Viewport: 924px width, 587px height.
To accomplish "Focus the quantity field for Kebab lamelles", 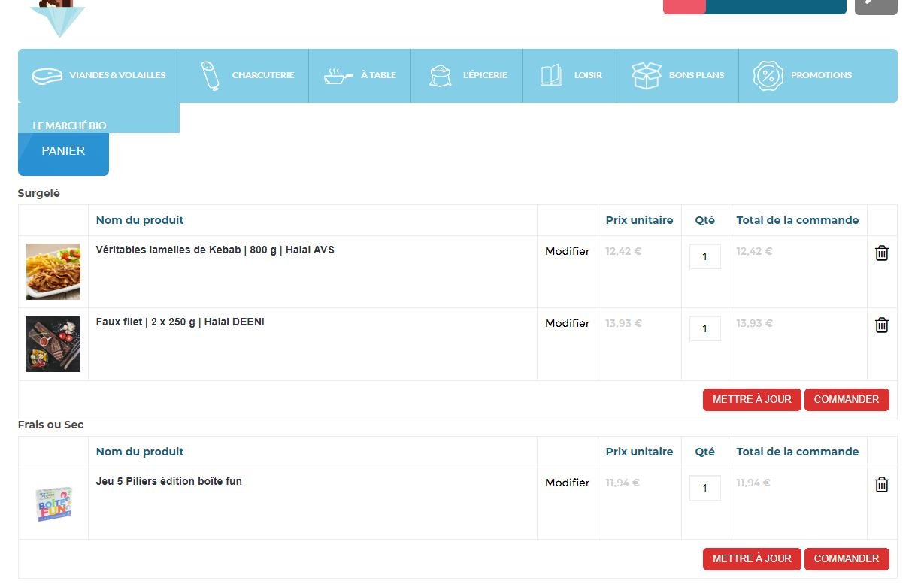I will (705, 256).
